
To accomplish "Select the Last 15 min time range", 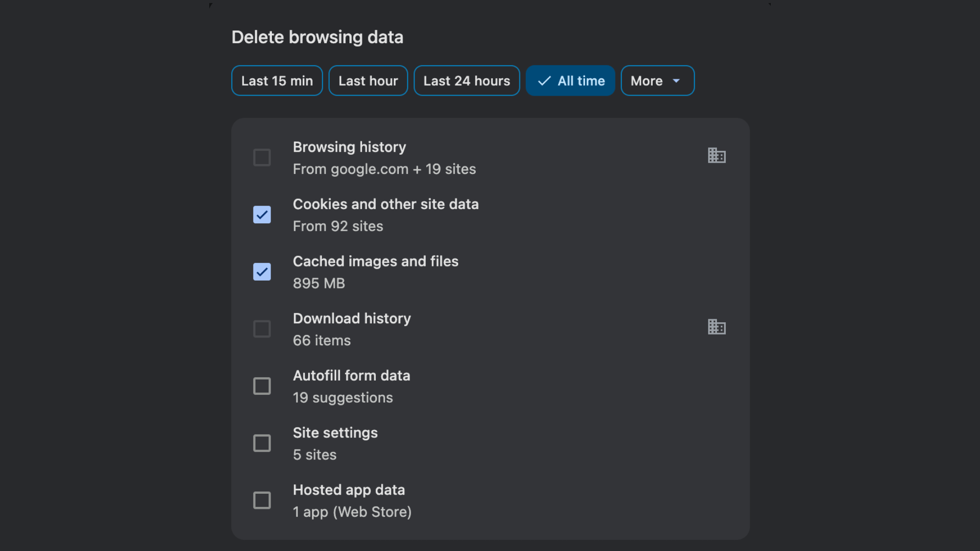I will coord(276,80).
